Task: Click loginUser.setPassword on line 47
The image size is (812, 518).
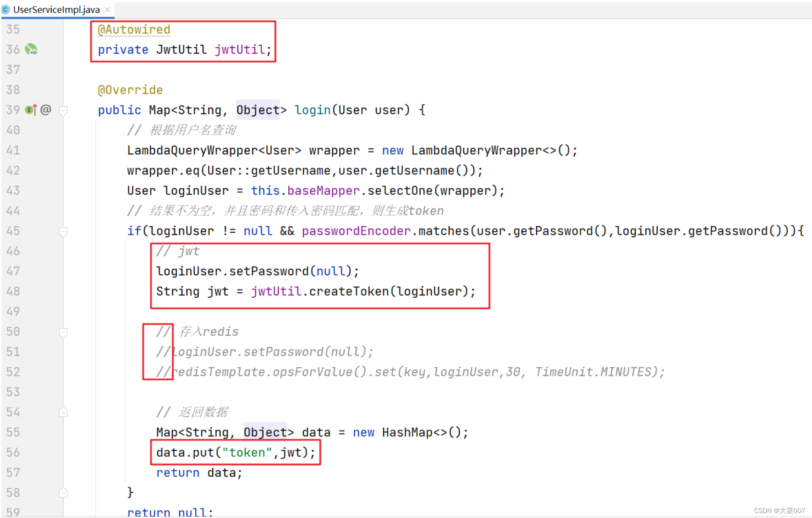Action: [x=232, y=271]
